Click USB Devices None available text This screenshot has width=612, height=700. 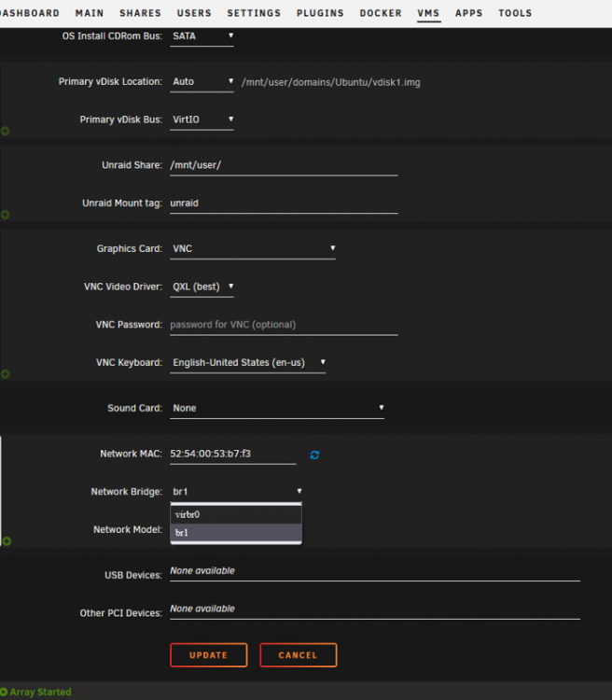202,570
